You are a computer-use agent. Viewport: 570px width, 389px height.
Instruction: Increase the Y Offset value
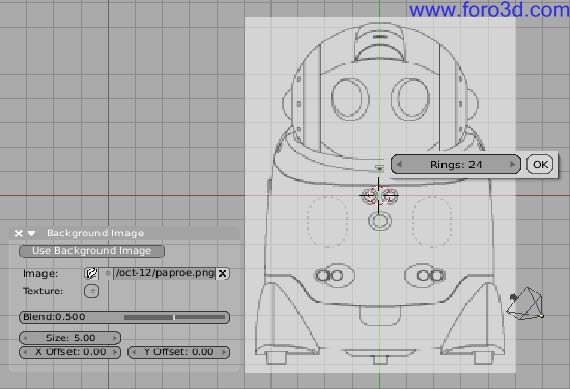pos(224,352)
